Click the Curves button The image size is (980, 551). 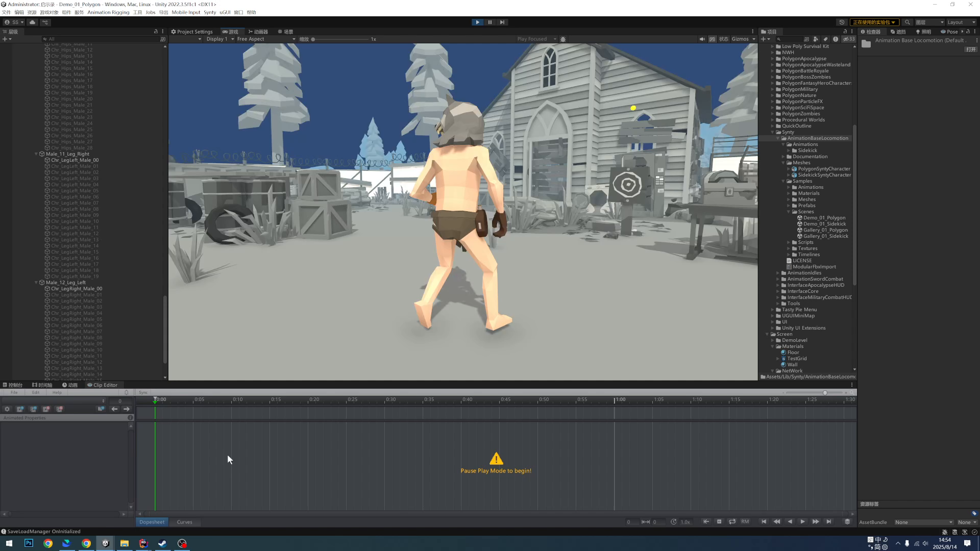(x=184, y=522)
